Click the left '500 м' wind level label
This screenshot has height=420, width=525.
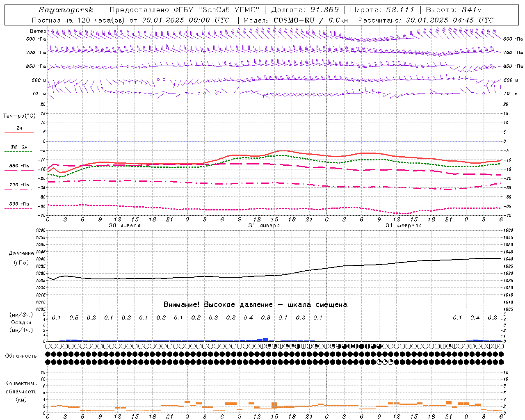39,80
